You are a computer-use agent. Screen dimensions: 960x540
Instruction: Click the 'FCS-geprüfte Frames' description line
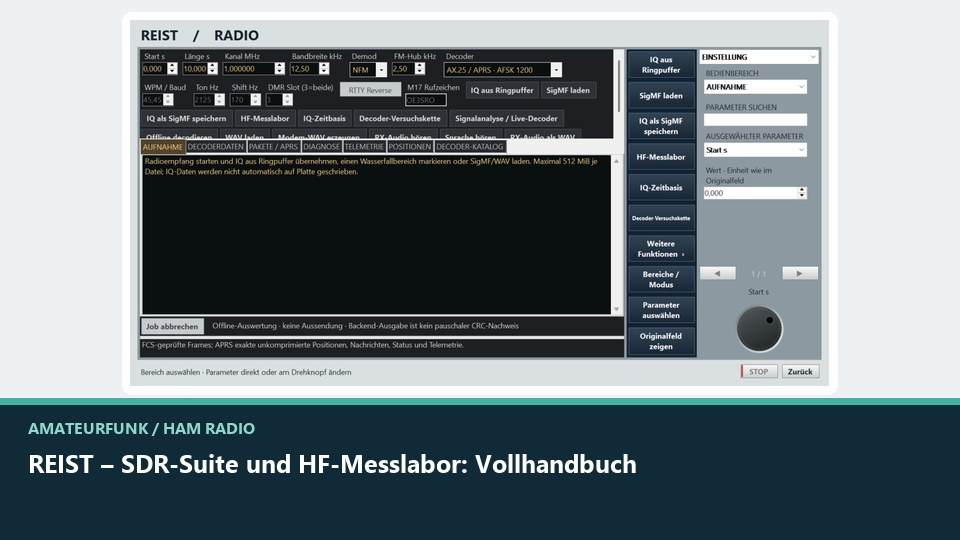pos(302,345)
